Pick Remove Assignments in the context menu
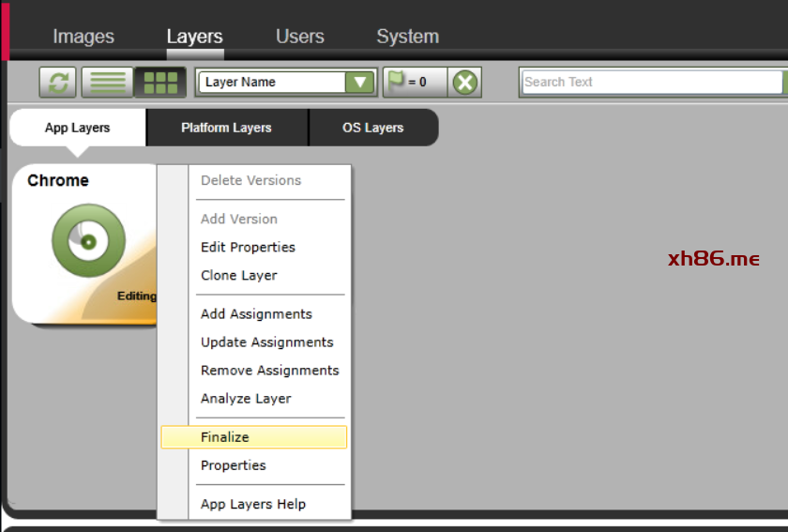 tap(269, 371)
